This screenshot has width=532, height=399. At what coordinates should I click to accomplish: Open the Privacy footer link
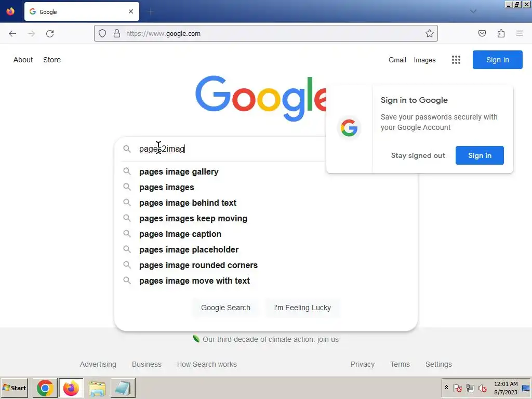point(362,364)
